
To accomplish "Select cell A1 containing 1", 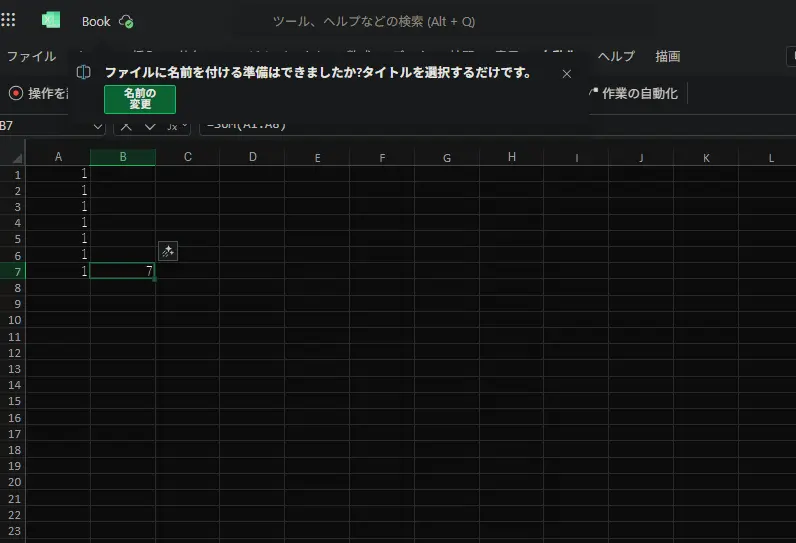I will pyautogui.click(x=58, y=174).
